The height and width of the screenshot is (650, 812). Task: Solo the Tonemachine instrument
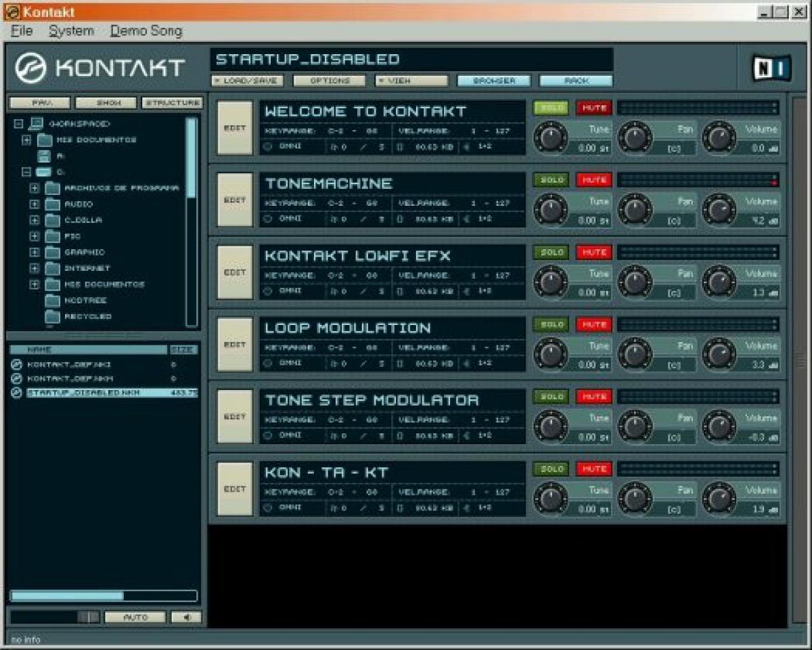(x=551, y=180)
